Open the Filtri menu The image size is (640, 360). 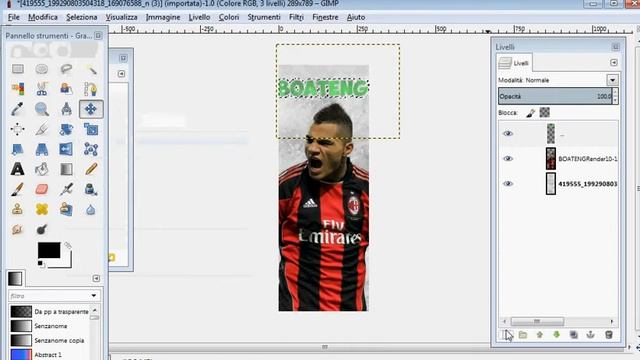pos(296,17)
